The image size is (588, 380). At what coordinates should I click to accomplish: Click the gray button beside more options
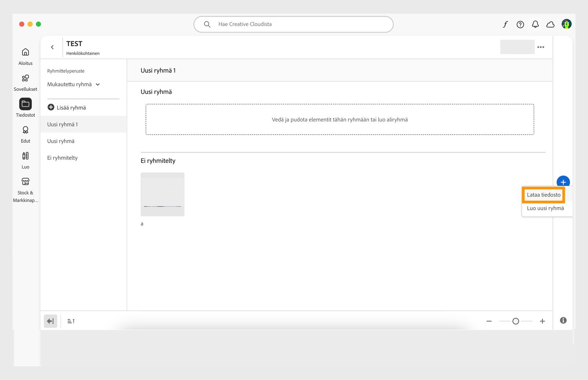(517, 47)
